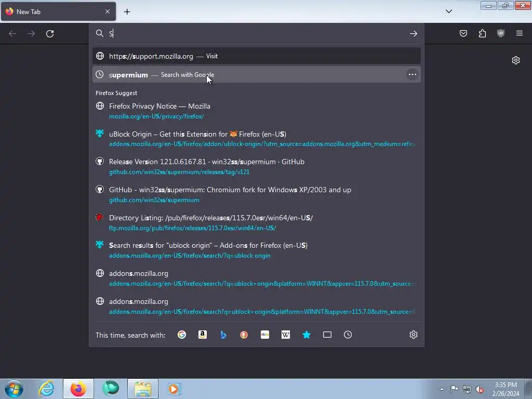Open GitHub win32ss/supermium Chromium fork suggestion

pos(257,195)
